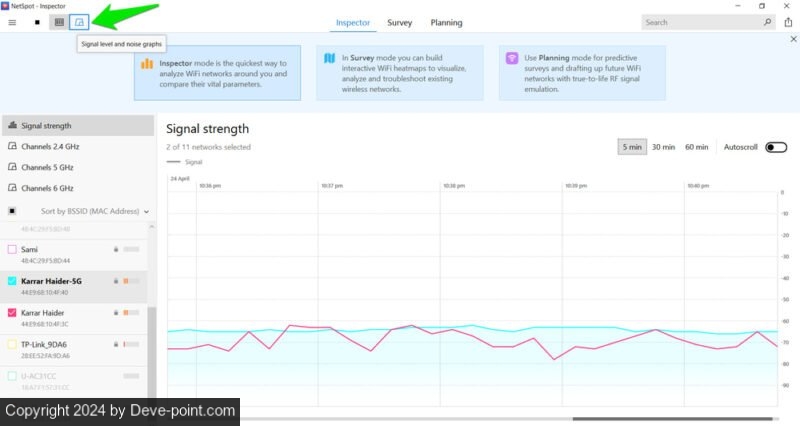Click the share icon in top-right
800x426 pixels.
pyautogui.click(x=787, y=22)
